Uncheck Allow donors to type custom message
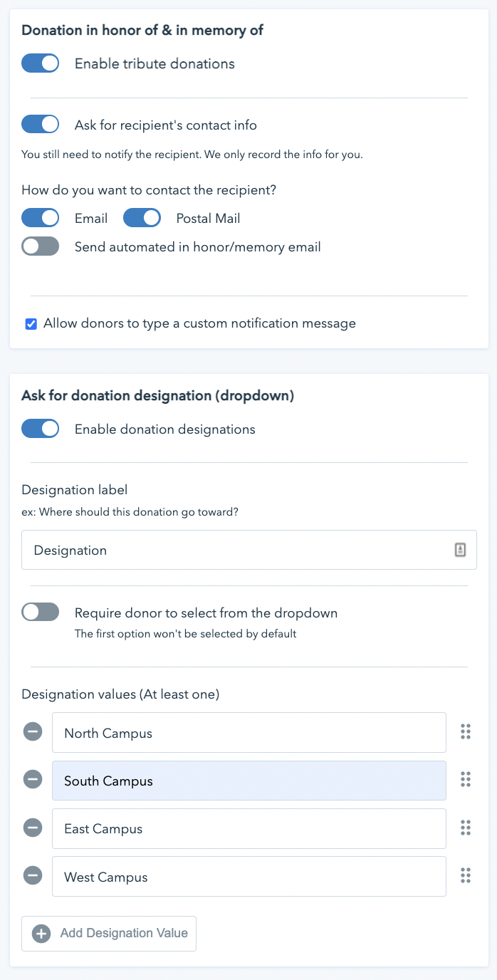497x980 pixels. pos(31,324)
